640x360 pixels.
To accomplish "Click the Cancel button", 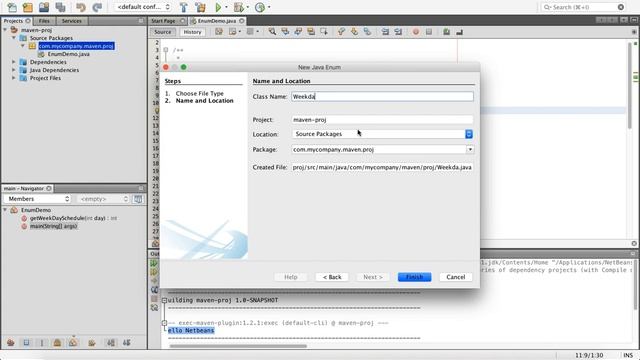I will pos(456,277).
